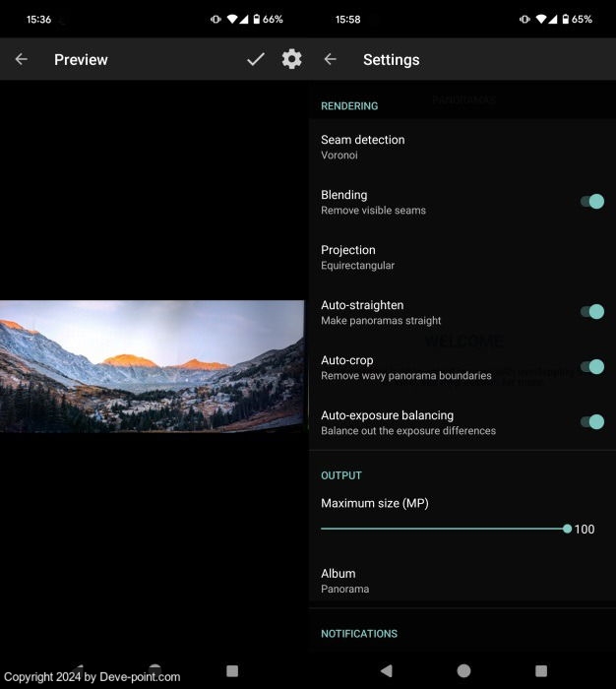Toggle the Auto-crop switch
616x689 pixels.
tap(591, 367)
